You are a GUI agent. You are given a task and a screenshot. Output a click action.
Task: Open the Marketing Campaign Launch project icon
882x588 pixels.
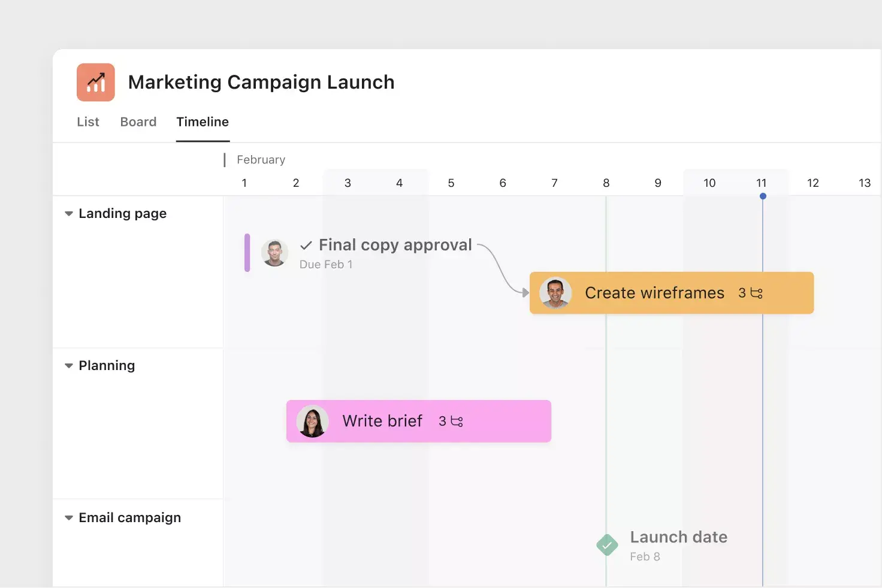point(95,82)
